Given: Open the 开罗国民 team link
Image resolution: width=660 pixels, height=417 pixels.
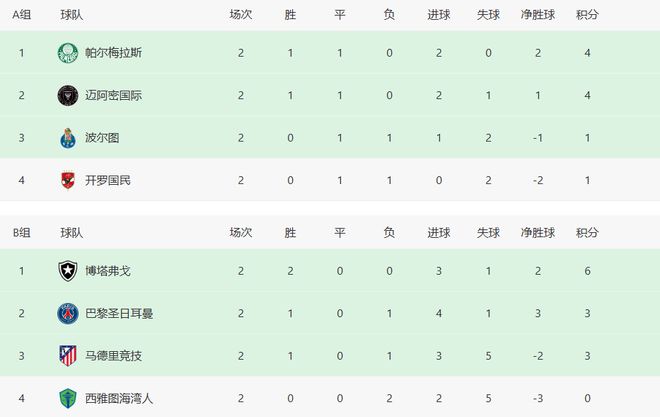Looking at the screenshot, I should click(x=107, y=181).
